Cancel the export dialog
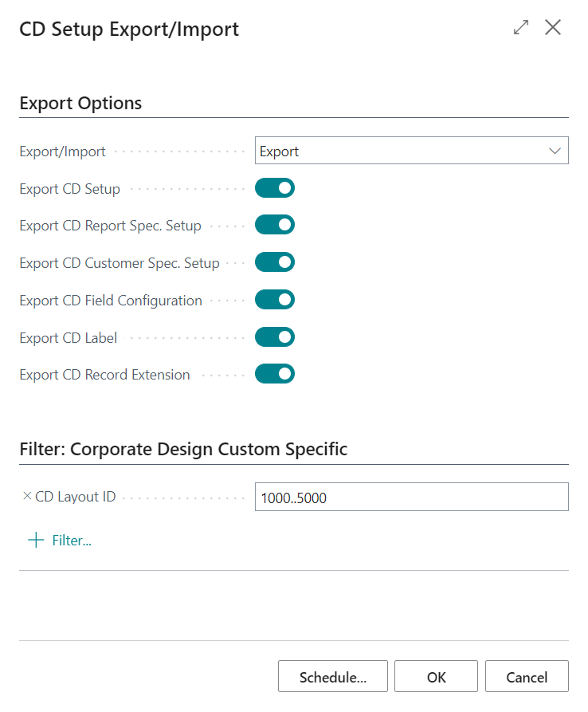Image resolution: width=588 pixels, height=712 pixels. click(x=527, y=677)
